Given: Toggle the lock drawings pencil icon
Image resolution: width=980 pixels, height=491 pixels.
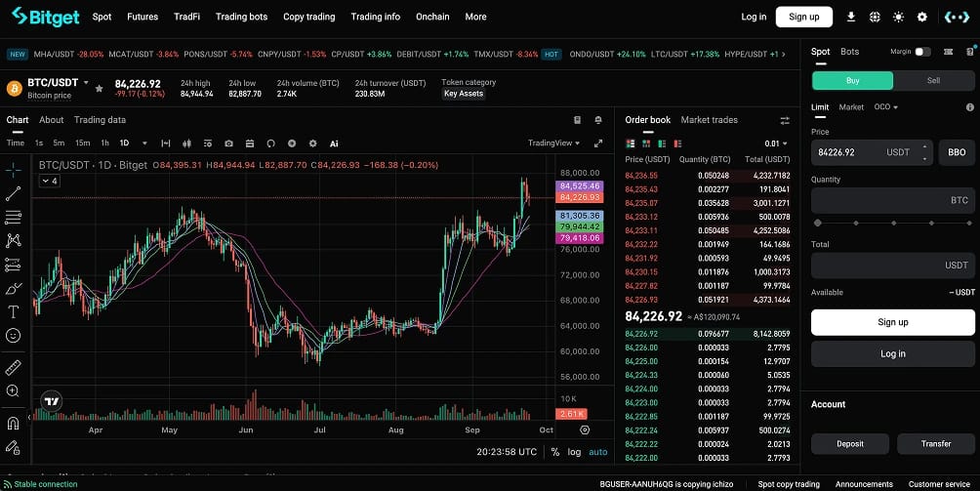Looking at the screenshot, I should coord(13,447).
